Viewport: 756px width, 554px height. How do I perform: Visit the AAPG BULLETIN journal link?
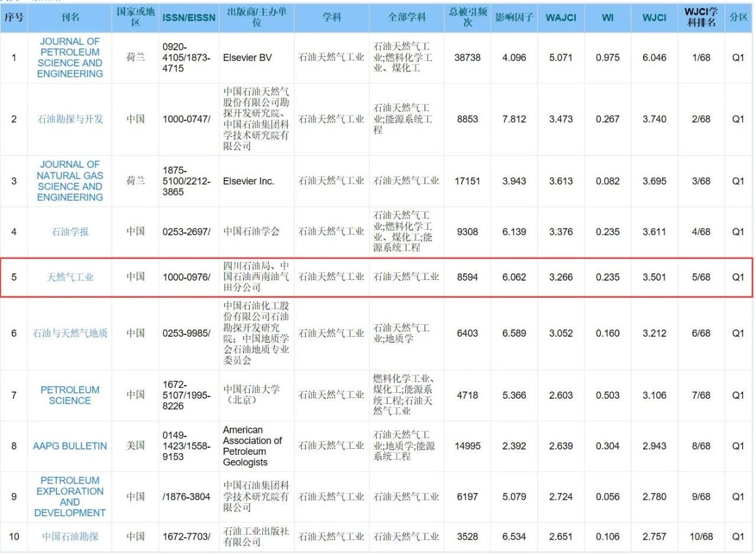70,446
